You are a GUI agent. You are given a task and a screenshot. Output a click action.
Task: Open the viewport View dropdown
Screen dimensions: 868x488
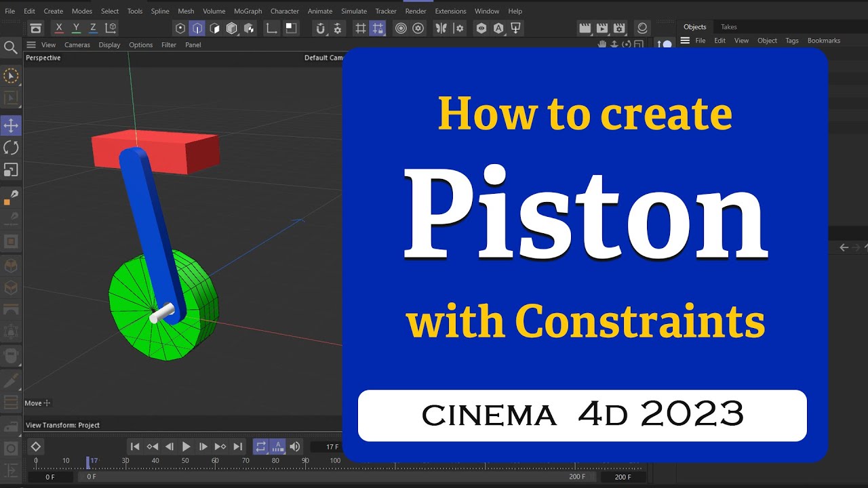49,45
